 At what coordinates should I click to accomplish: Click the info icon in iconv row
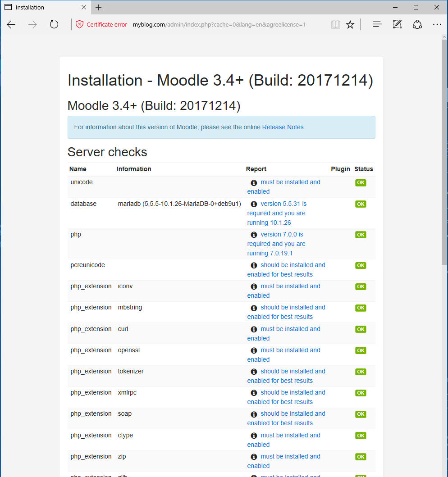(254, 286)
